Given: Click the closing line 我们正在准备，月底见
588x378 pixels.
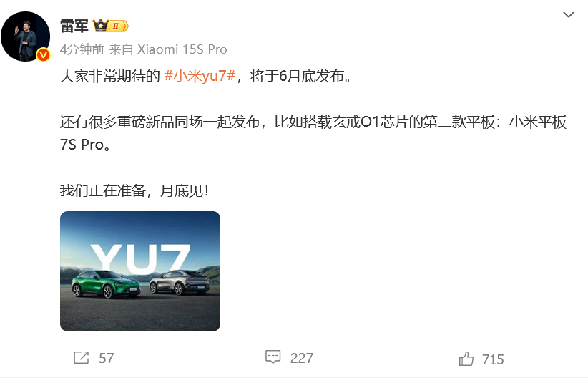Looking at the screenshot, I should 134,190.
